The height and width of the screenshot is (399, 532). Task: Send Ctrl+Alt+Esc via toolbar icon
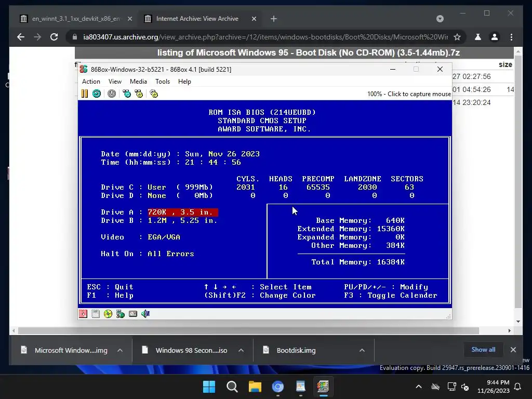139,94
